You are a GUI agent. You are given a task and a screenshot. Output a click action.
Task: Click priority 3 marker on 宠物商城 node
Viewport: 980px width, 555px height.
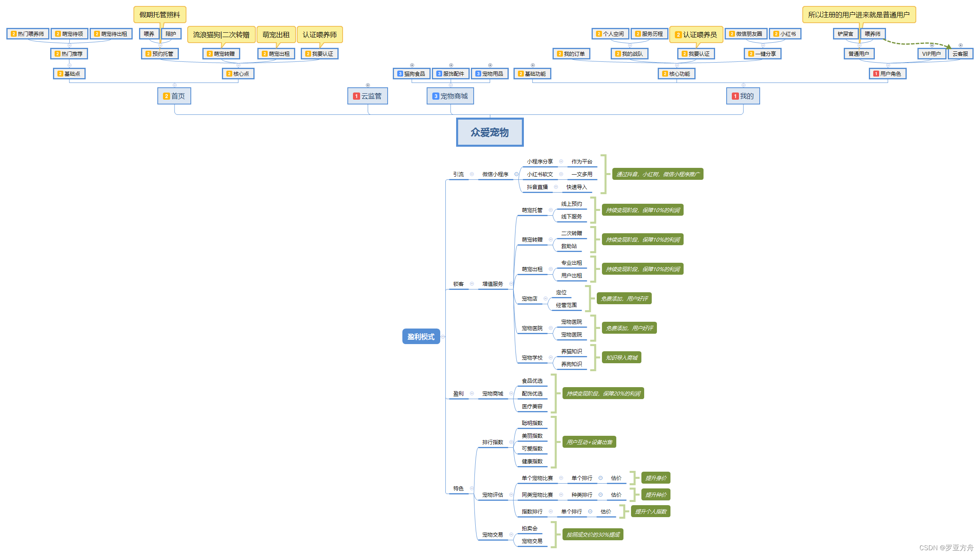(x=436, y=96)
